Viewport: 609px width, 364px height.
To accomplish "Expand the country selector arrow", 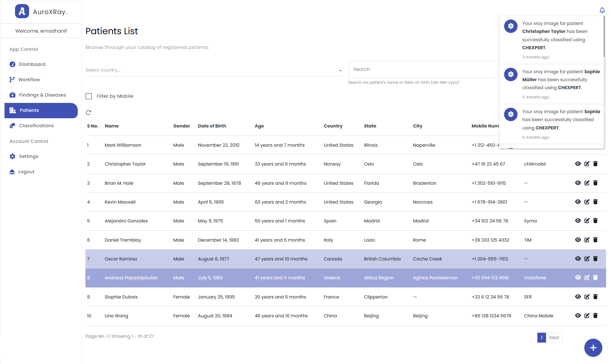I will [340, 70].
